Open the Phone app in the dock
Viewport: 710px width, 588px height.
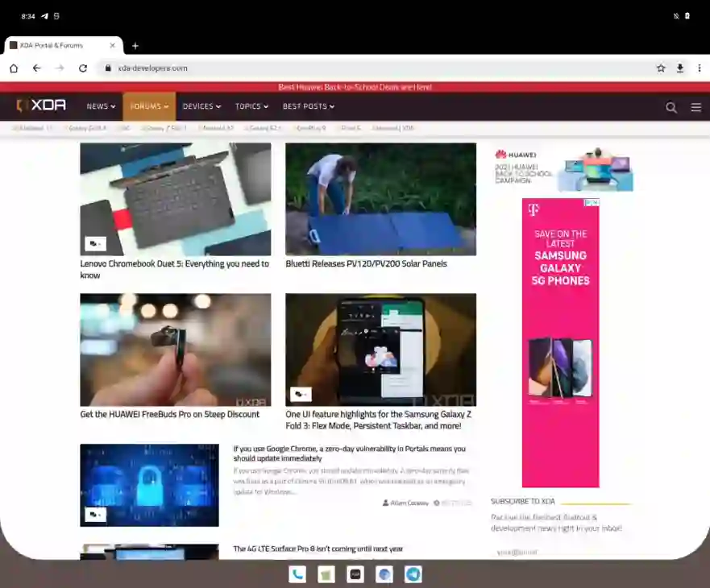pyautogui.click(x=297, y=574)
